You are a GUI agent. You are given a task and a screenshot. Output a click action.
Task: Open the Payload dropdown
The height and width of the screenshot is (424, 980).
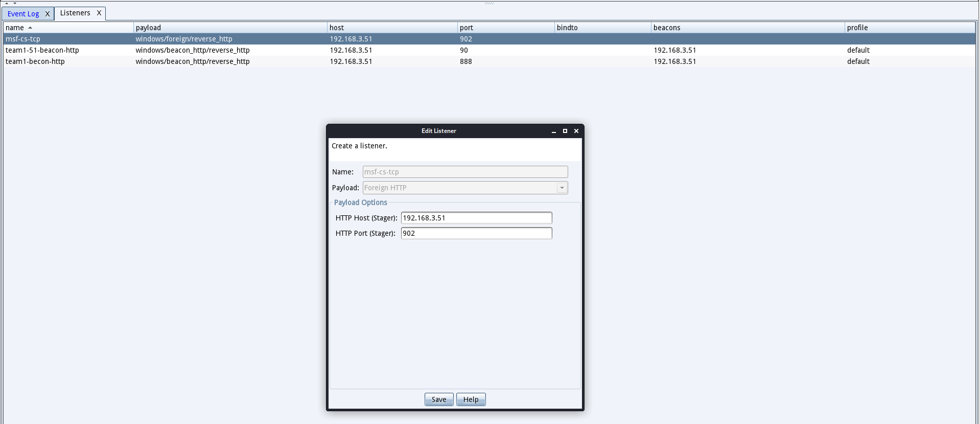point(562,188)
